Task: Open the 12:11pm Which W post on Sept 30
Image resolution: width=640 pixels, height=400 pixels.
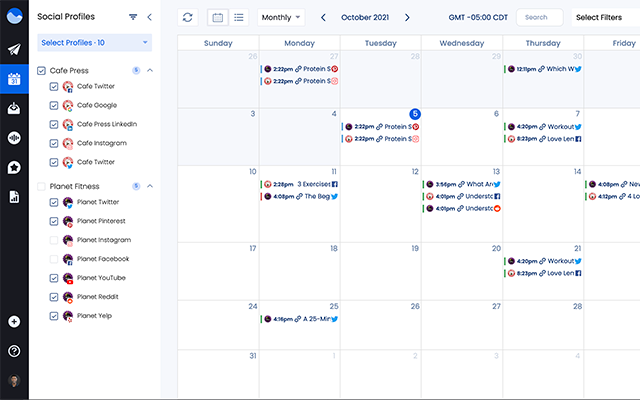Action: (543, 69)
